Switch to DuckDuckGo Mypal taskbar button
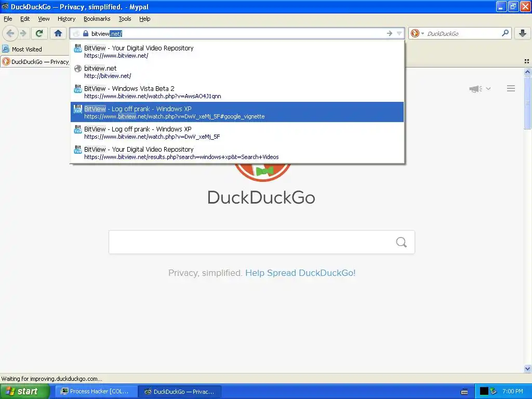The width and height of the screenshot is (532, 399). coord(180,391)
